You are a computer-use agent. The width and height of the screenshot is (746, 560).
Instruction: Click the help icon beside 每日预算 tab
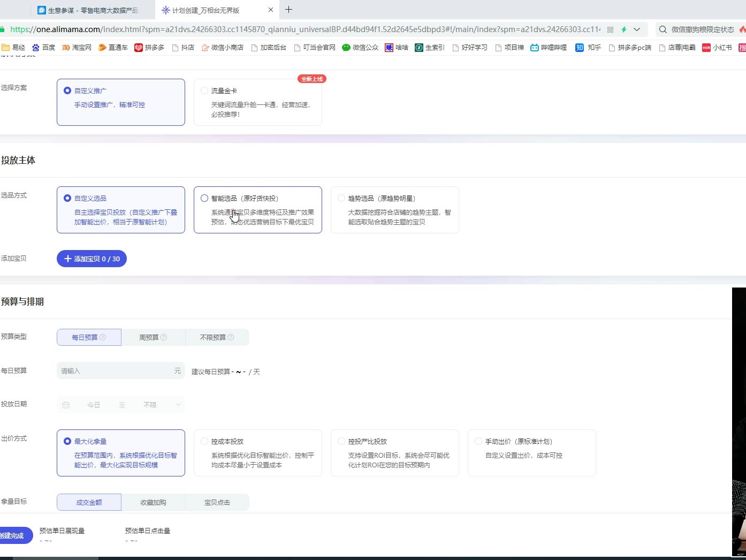click(x=103, y=337)
